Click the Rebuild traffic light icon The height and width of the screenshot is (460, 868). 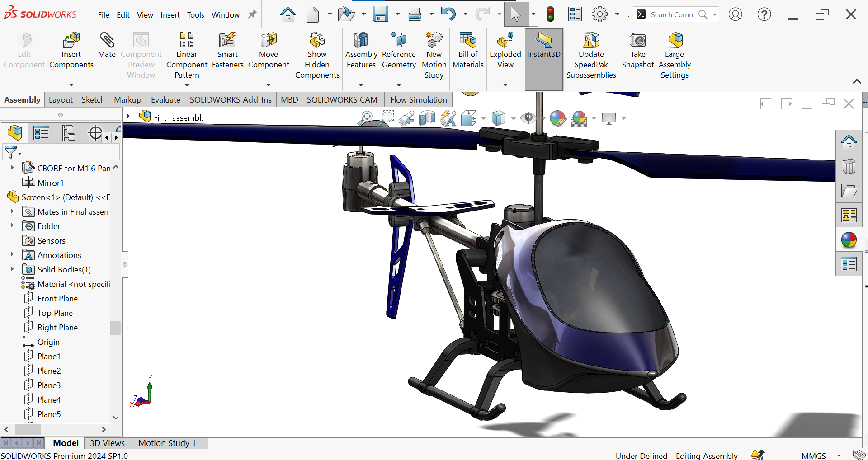coord(550,14)
